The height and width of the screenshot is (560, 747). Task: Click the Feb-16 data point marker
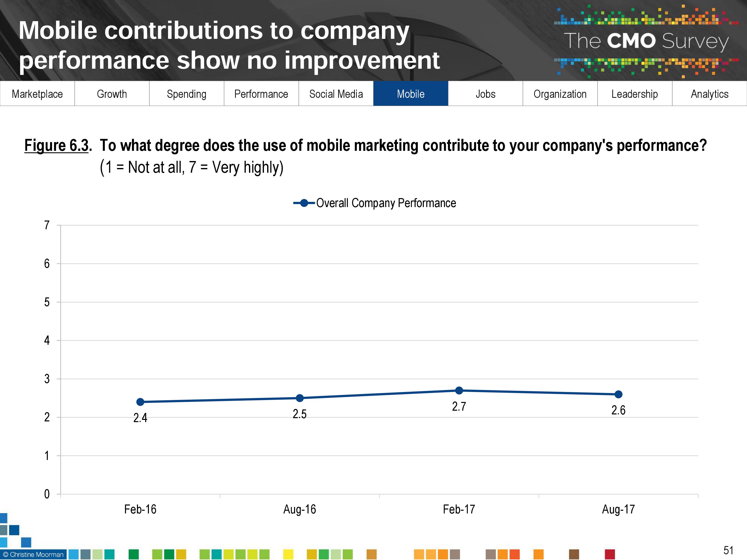pyautogui.click(x=140, y=402)
